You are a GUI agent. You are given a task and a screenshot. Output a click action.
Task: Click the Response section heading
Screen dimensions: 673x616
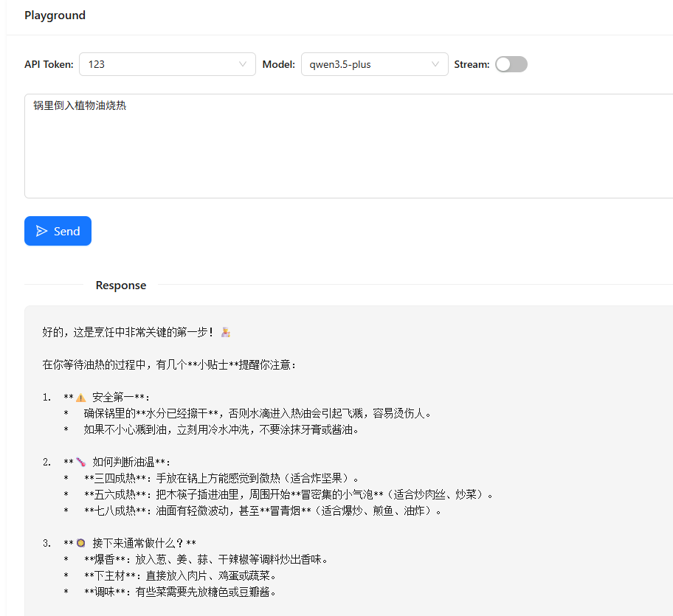coord(121,285)
